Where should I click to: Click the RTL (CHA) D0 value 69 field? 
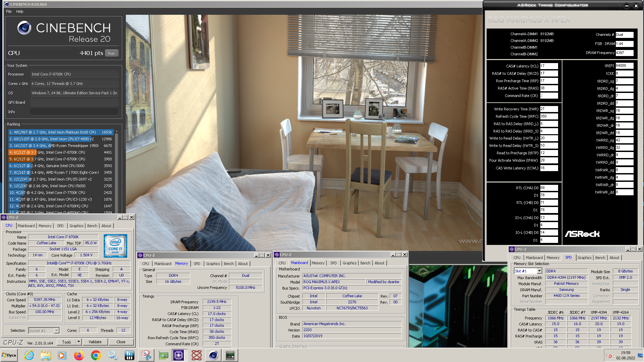tap(549, 188)
